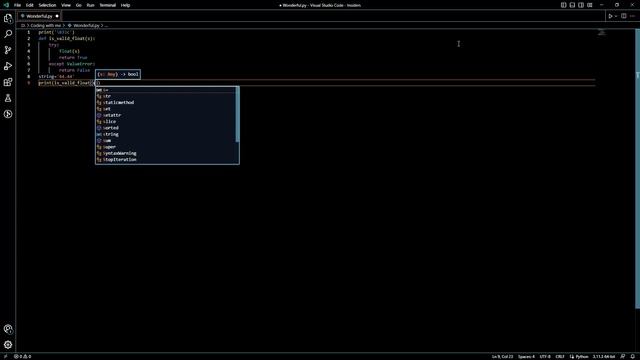
Task: Click line 6 'except ValueError' code
Action: point(72,64)
